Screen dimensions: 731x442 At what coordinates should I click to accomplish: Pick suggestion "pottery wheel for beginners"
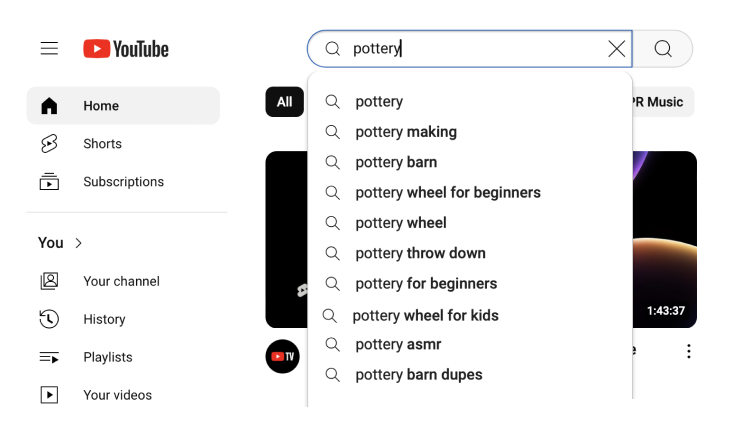coord(448,192)
